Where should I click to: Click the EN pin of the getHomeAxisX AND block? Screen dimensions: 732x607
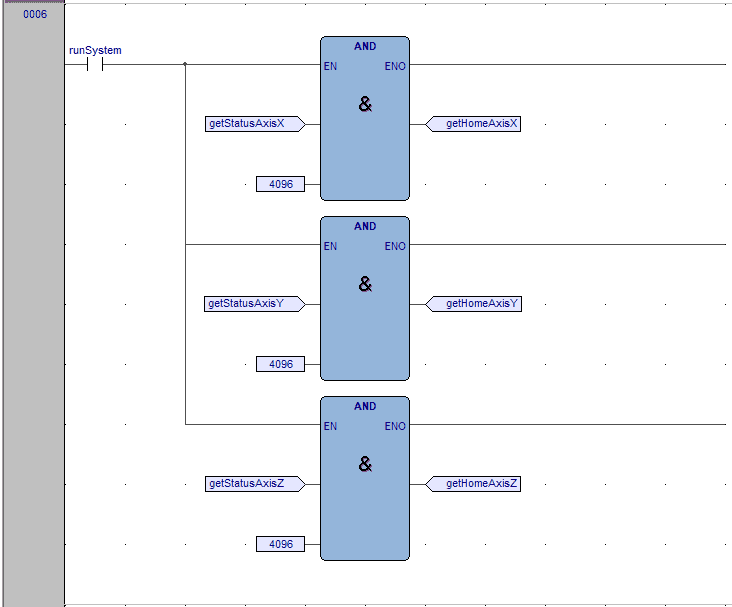click(331, 66)
